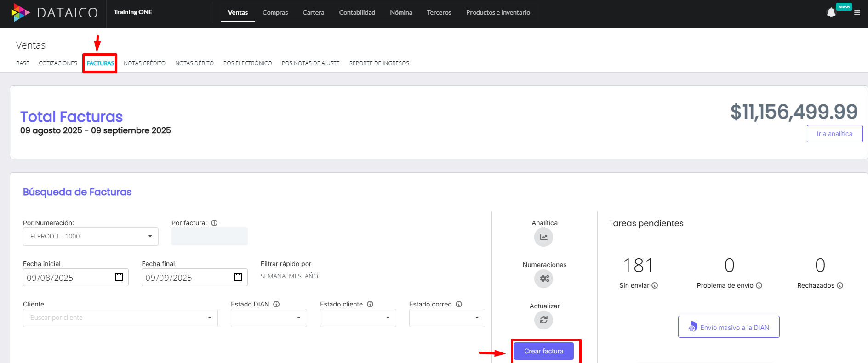Open the Estado correo dropdown
868x363 pixels.
point(447,318)
